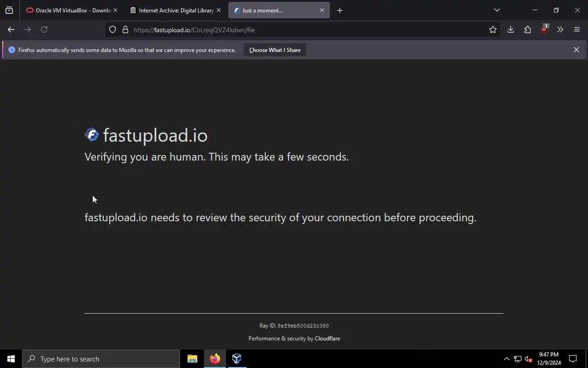Expand the list all tabs dropdown
Viewport: 588px width, 368px height.
pos(497,10)
